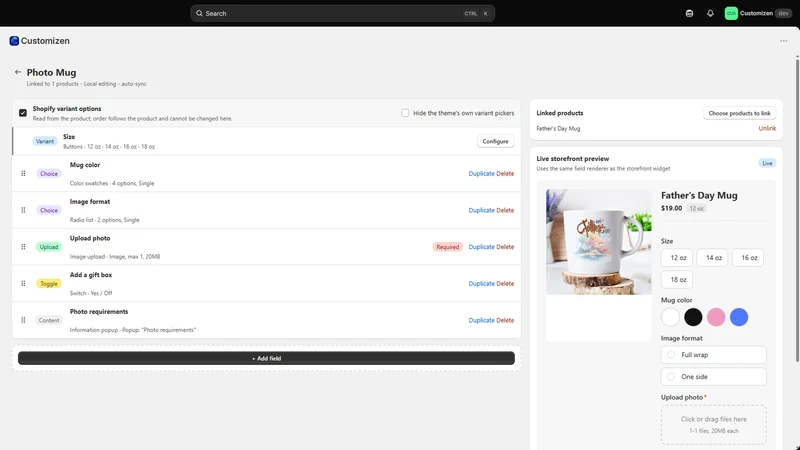Click the Toggle tag on gift box row
800x450 pixels.
(49, 284)
